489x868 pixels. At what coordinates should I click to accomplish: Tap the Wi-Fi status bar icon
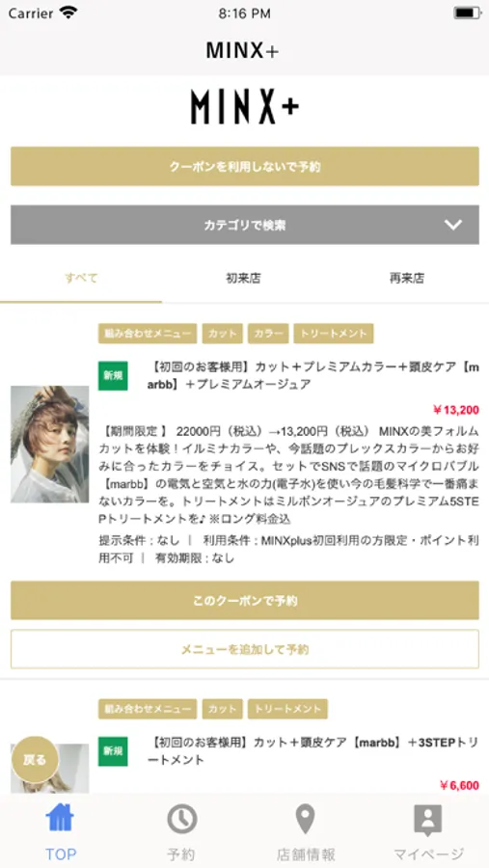[x=68, y=13]
